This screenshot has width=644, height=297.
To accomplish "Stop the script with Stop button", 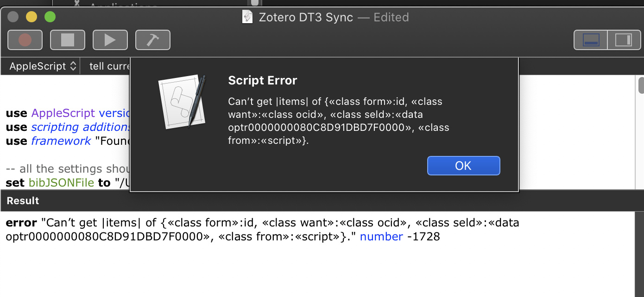I will (x=68, y=40).
